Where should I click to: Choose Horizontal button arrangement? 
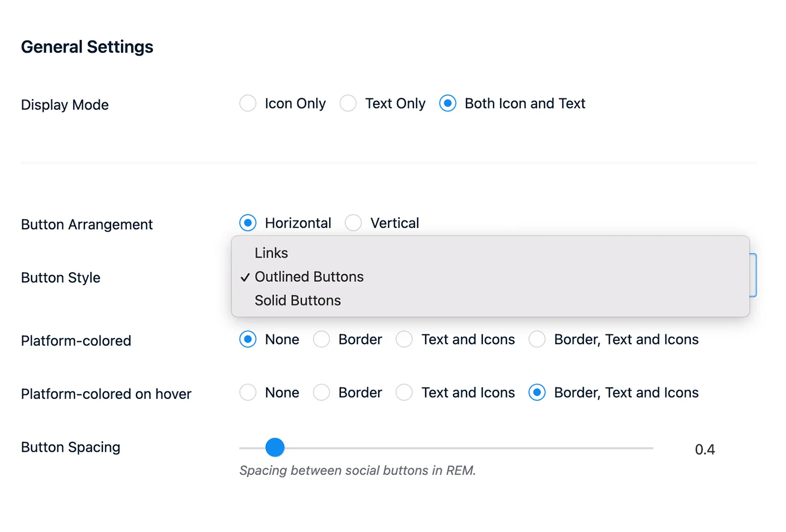click(248, 223)
